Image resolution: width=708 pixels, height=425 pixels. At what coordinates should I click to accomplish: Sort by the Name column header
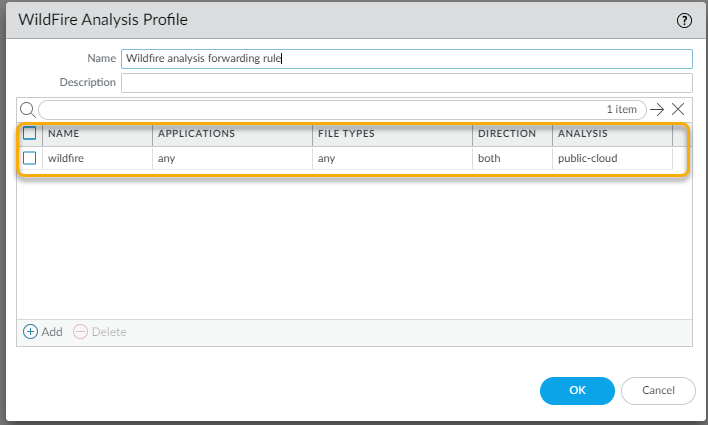point(97,133)
